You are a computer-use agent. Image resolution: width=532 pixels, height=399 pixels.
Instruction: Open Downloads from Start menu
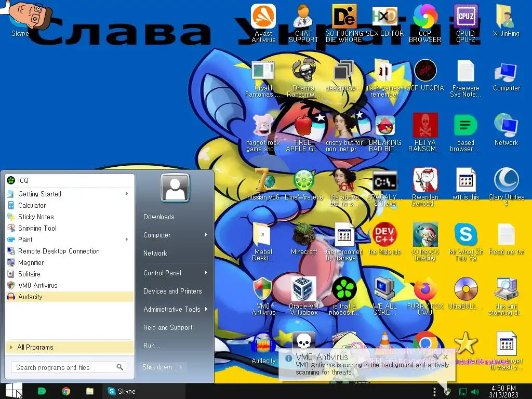pos(159,217)
